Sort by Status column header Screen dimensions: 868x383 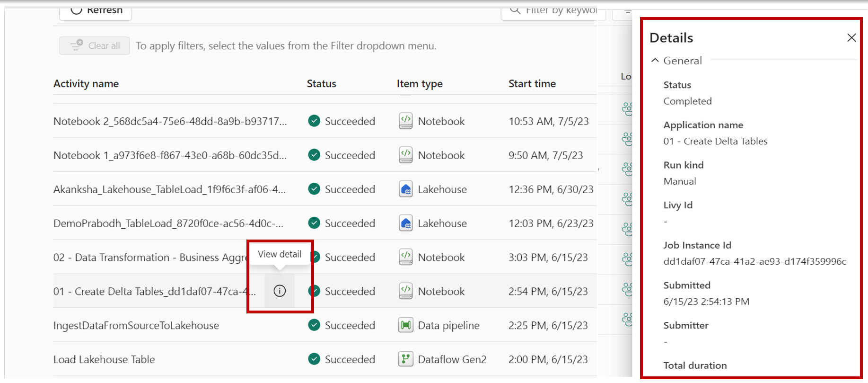coord(321,84)
